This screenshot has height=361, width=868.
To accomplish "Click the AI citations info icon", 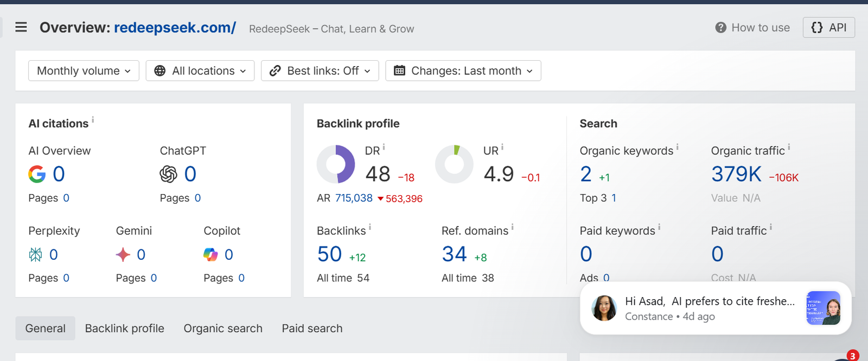I will 93,120.
